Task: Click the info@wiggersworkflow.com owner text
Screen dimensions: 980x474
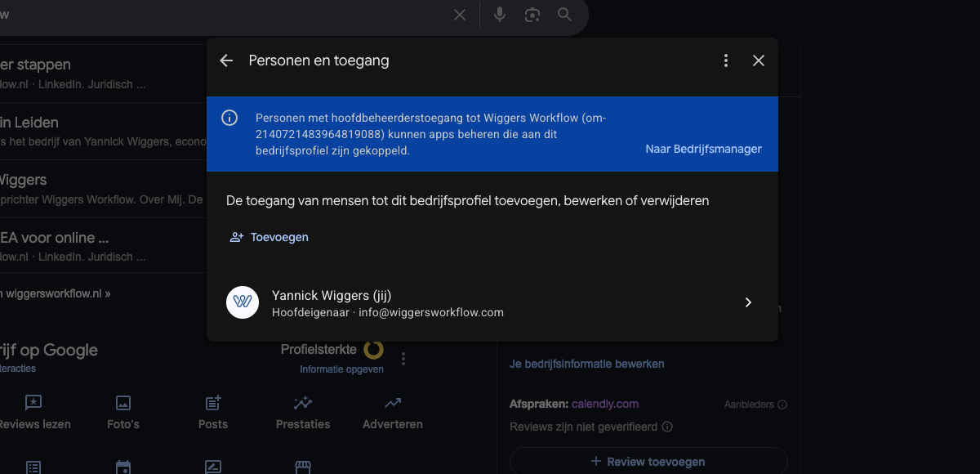Action: point(431,312)
